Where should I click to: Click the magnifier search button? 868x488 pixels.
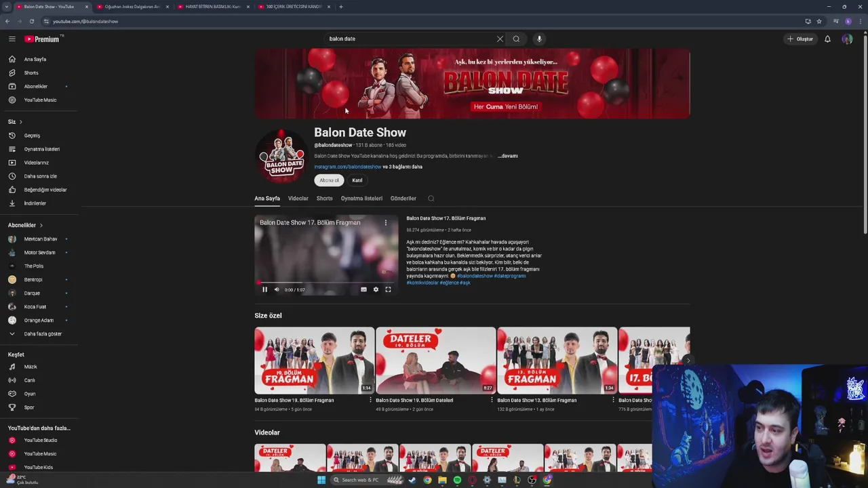tap(516, 39)
